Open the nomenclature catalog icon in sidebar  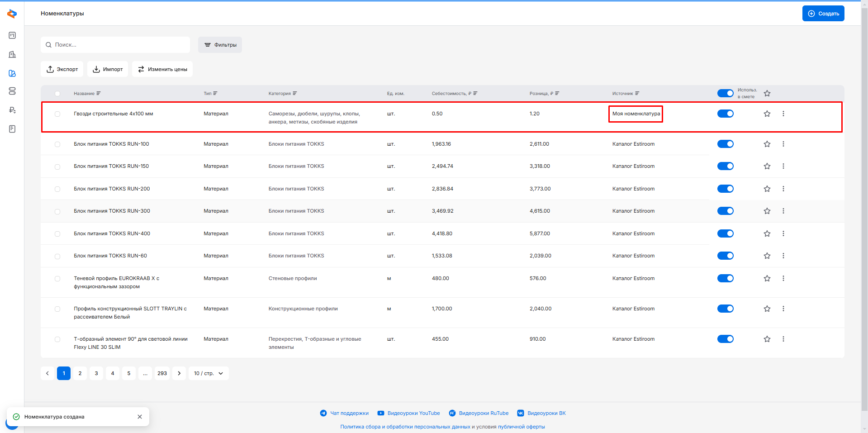[x=12, y=73]
